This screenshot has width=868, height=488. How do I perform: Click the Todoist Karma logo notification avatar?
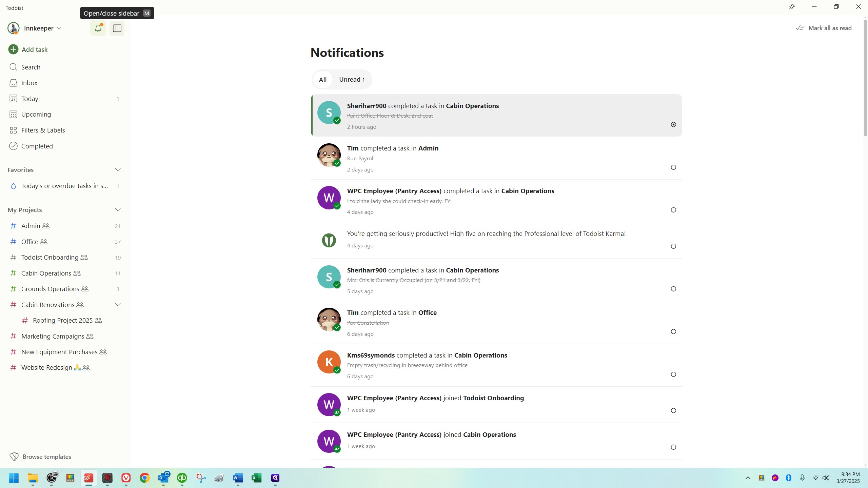(x=329, y=240)
